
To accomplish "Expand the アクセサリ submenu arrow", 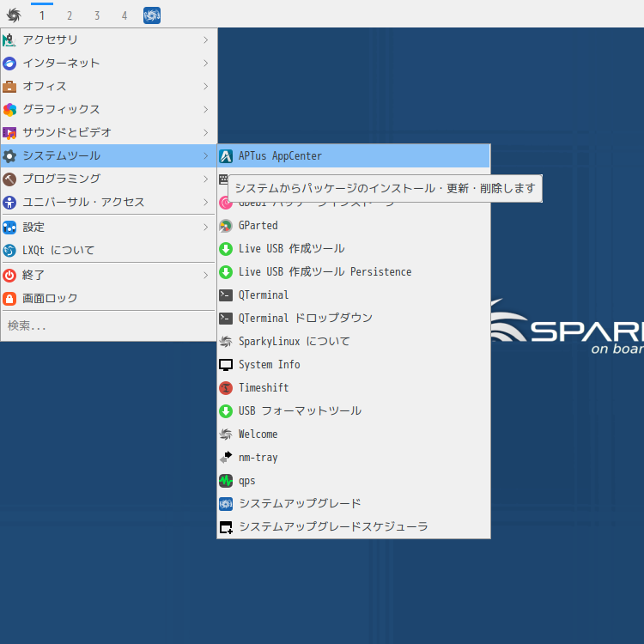I will tap(206, 39).
